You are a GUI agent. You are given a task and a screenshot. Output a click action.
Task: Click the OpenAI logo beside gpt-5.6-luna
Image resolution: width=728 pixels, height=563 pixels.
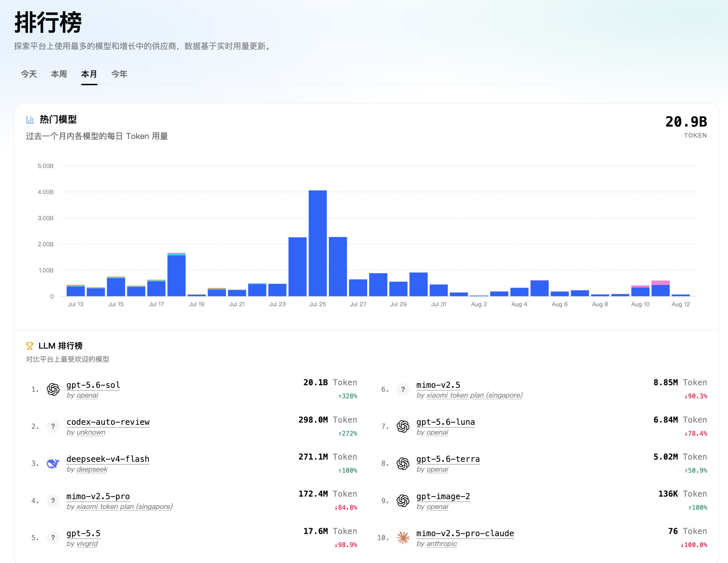click(403, 426)
